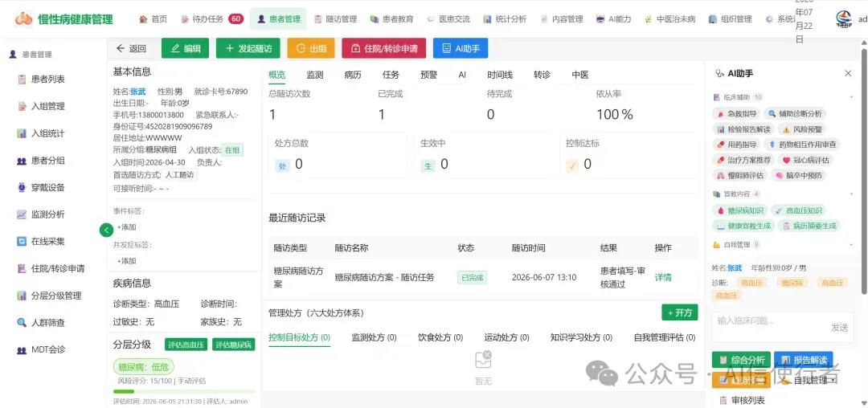The image size is (868, 408).
Task: Open the 随访管理 menu
Action: pyautogui.click(x=335, y=18)
